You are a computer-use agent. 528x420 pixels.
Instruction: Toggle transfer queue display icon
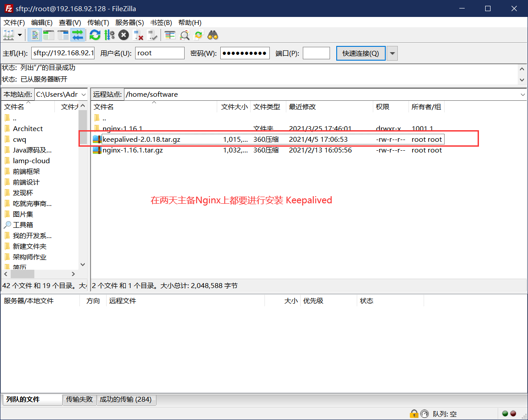[78, 35]
